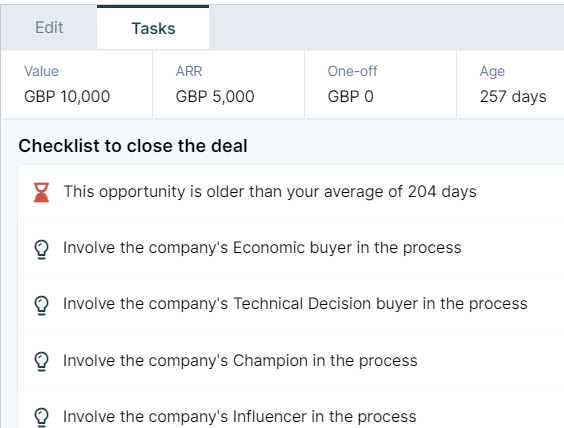Click lightbulb icon beside Technical Decision buyer

point(41,305)
